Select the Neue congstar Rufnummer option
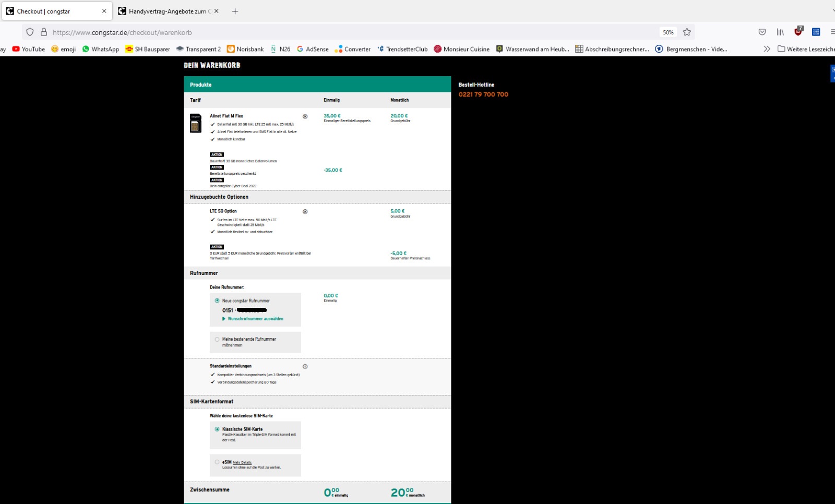 217,301
